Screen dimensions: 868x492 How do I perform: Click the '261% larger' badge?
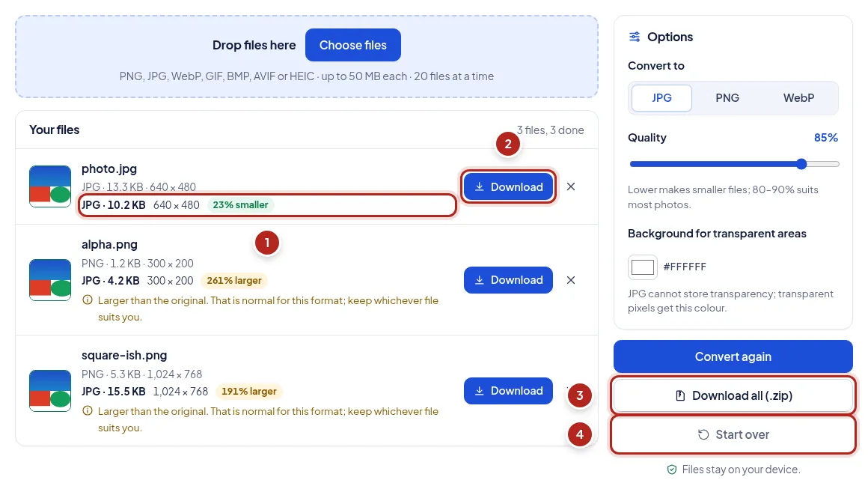[x=234, y=280]
